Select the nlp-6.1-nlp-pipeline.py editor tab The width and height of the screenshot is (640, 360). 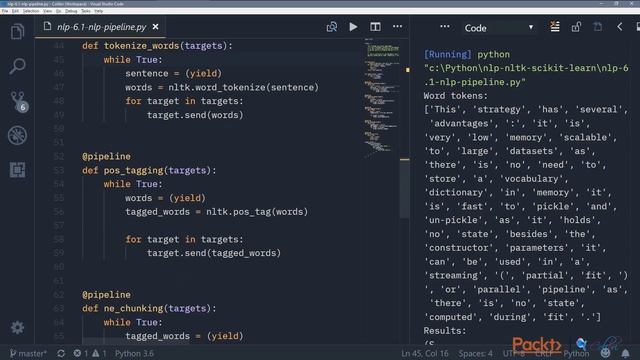[100, 27]
